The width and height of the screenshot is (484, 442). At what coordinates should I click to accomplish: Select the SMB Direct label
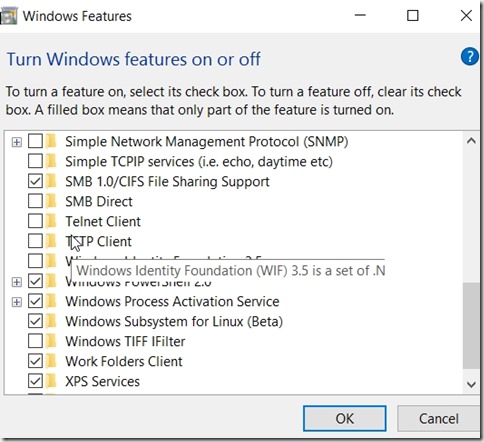[x=99, y=201]
